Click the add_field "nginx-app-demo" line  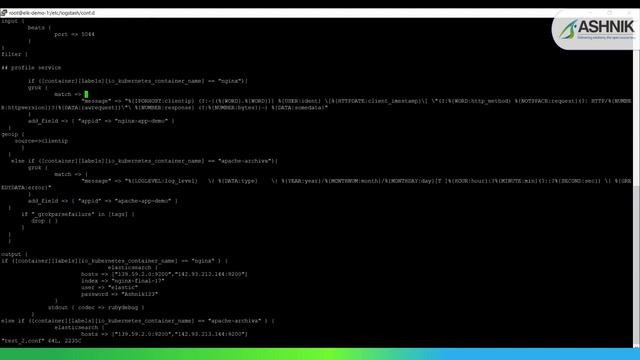coord(101,121)
